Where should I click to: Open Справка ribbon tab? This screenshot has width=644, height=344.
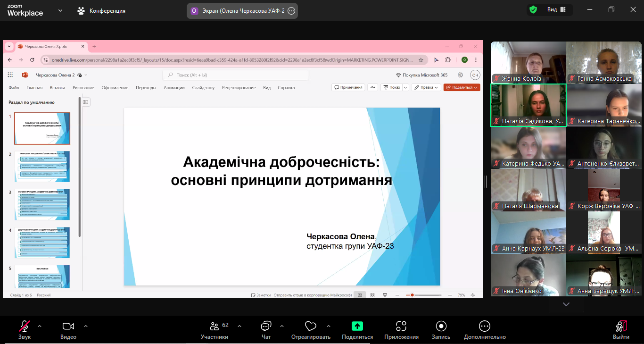coord(286,88)
